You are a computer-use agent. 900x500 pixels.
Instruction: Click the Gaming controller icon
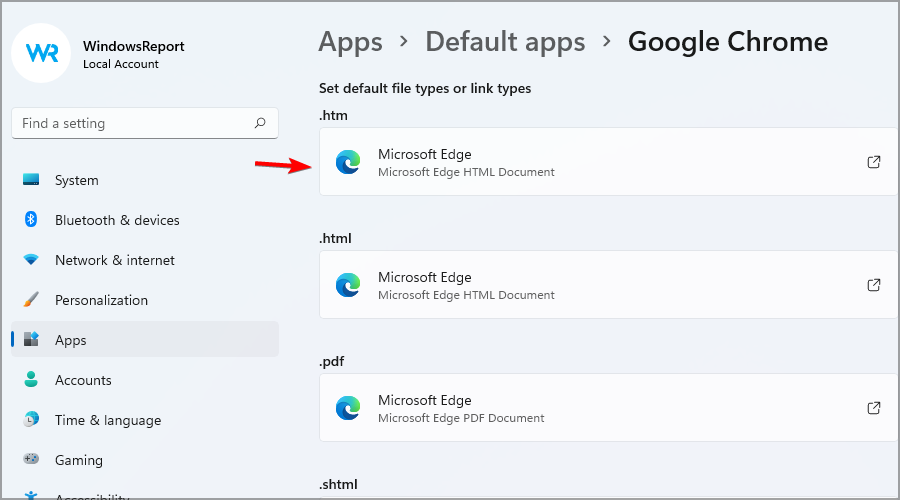coord(31,460)
